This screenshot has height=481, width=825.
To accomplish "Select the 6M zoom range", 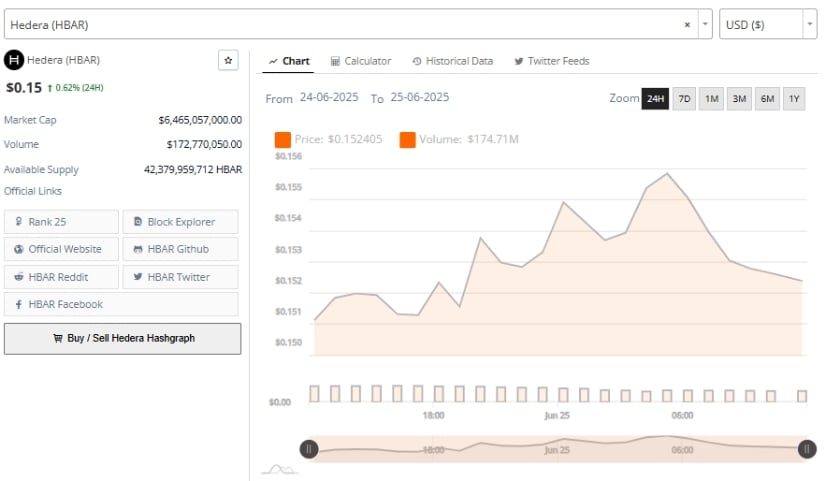I will pyautogui.click(x=767, y=98).
